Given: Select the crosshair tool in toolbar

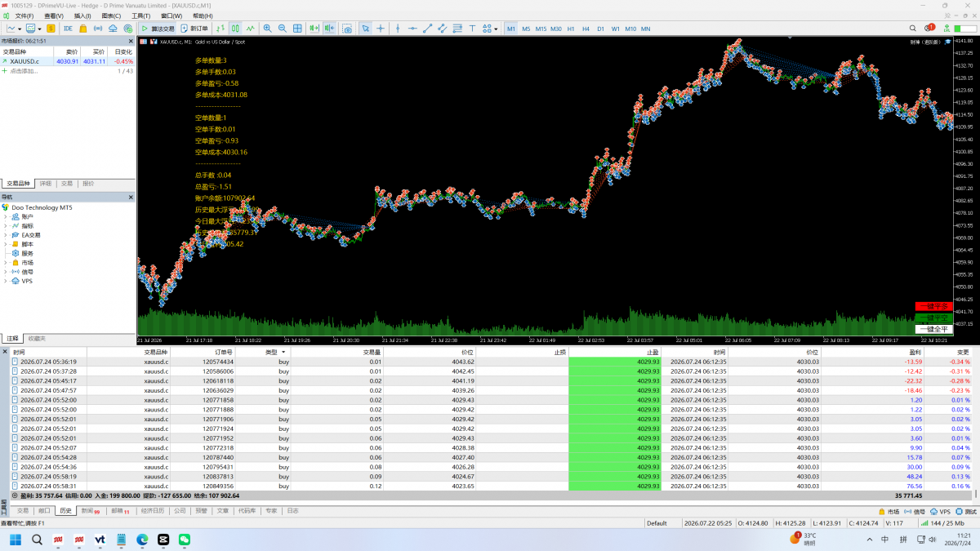Looking at the screenshot, I should (381, 28).
